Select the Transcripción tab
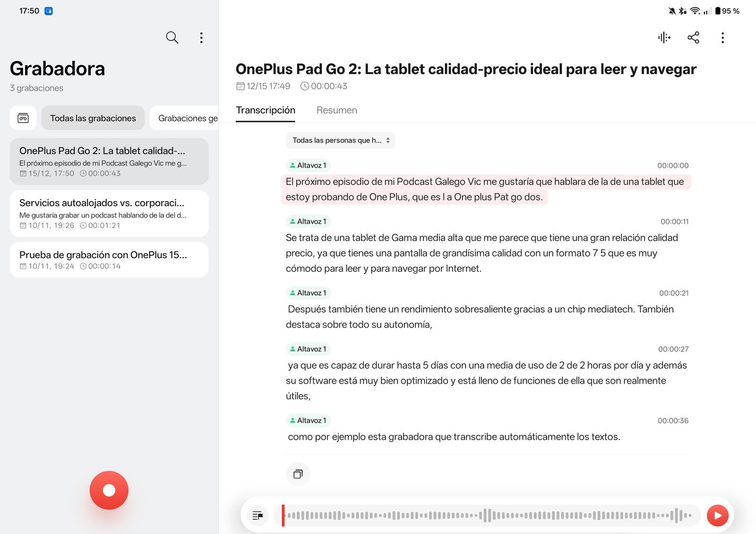The width and height of the screenshot is (756, 534). 266,110
